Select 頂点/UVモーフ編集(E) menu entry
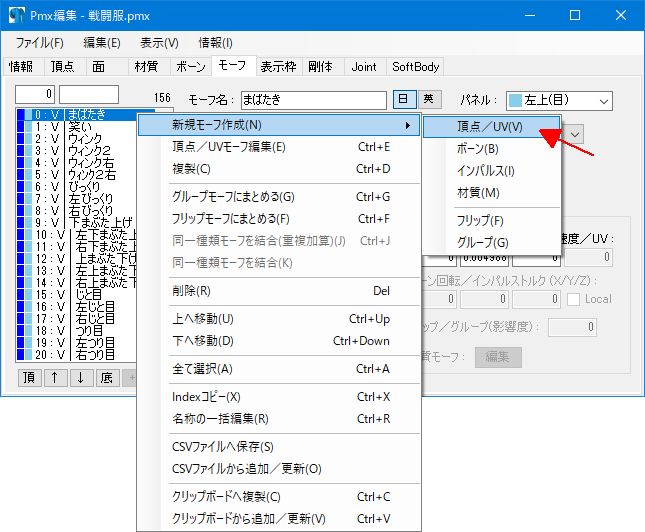645x532 pixels. (x=279, y=147)
